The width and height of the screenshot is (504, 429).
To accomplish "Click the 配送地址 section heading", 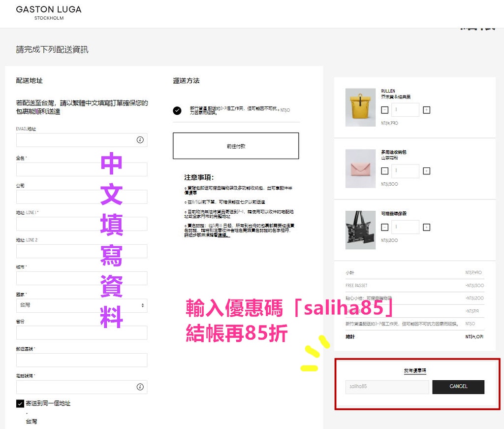I will point(29,81).
